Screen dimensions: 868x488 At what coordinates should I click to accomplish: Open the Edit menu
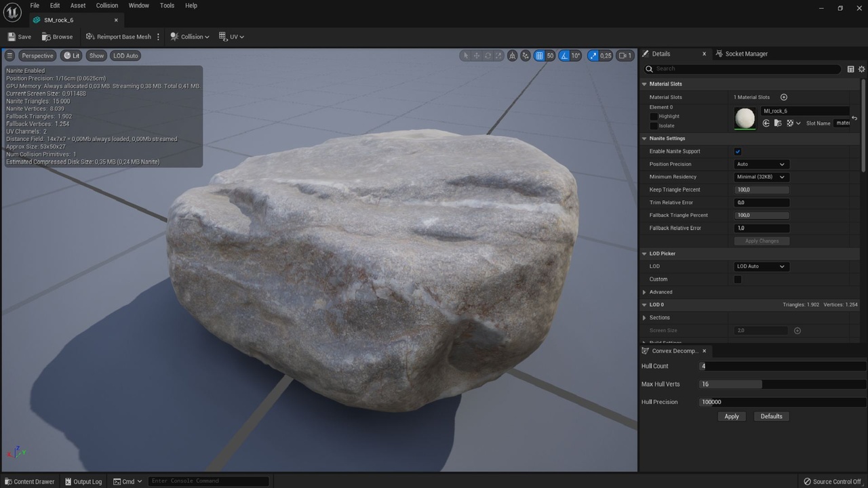point(55,5)
